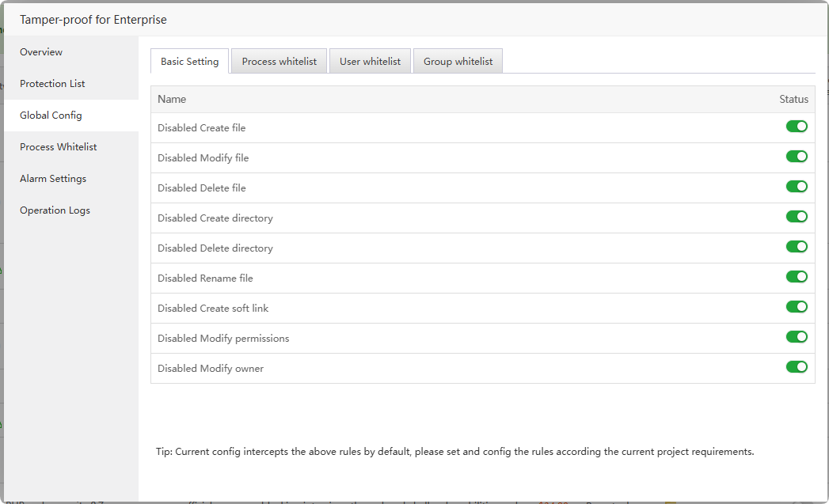This screenshot has width=829, height=504.
Task: Select Global Config in the sidebar
Action: 51,116
